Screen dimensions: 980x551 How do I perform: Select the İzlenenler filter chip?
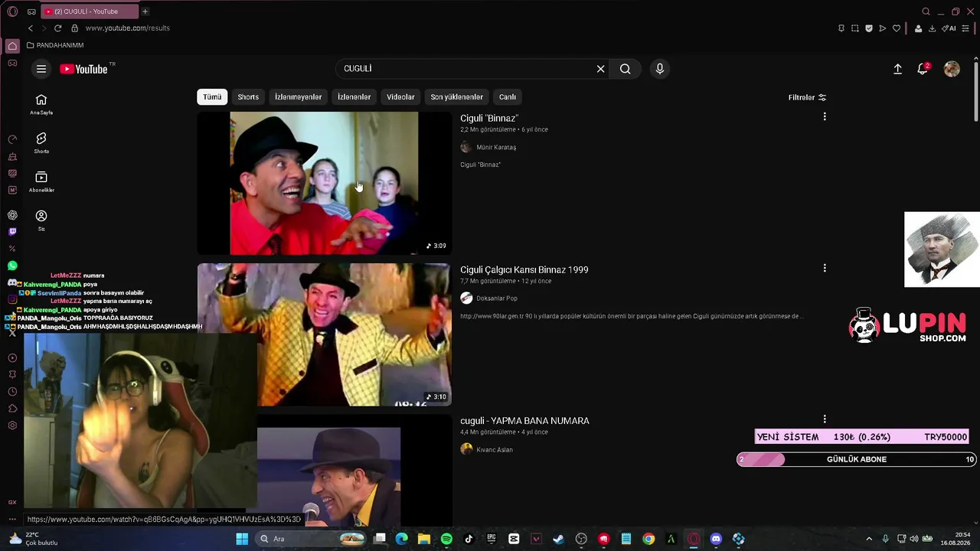(354, 97)
